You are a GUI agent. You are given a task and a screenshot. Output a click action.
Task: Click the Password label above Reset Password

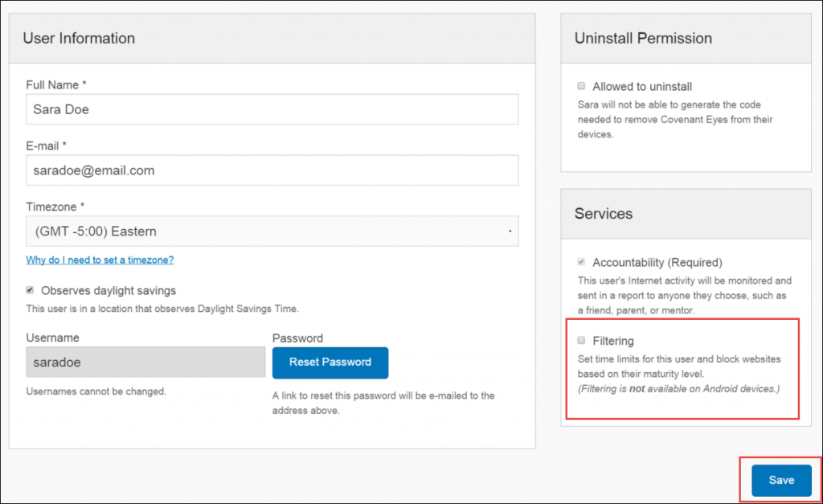(297, 338)
